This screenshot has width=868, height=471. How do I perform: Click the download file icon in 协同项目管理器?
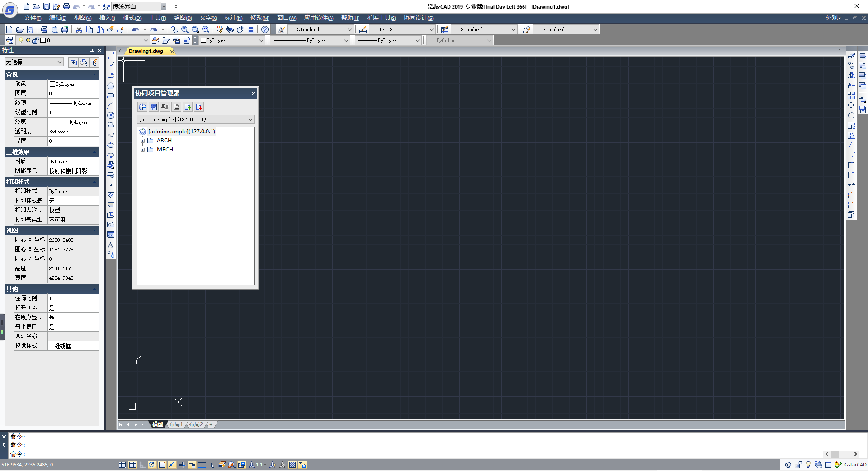pos(199,107)
